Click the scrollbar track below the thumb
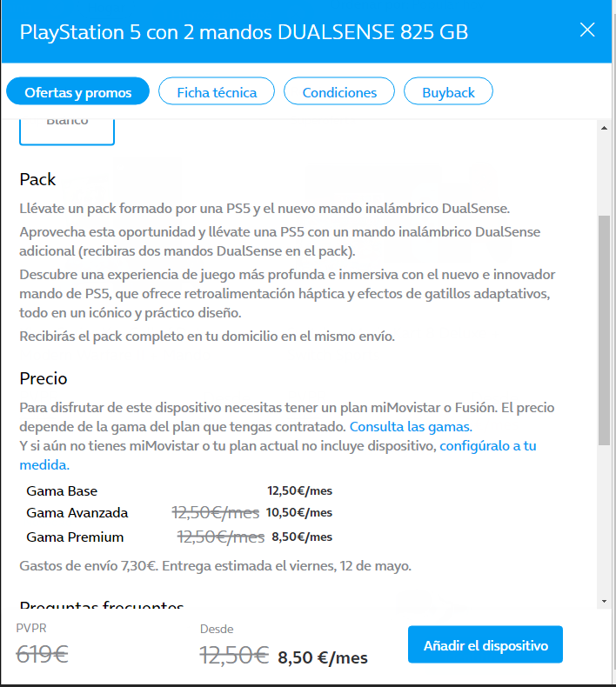Image resolution: width=616 pixels, height=687 pixels. pos(604,522)
